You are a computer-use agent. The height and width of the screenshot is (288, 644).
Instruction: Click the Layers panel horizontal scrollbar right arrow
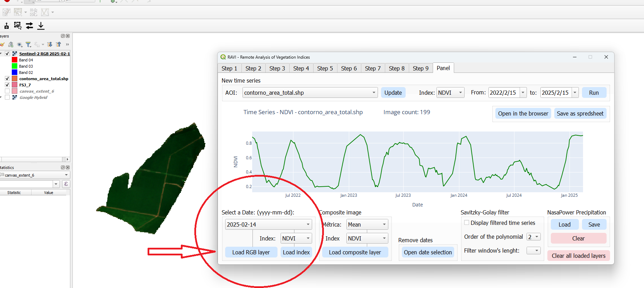pyautogui.click(x=67, y=159)
